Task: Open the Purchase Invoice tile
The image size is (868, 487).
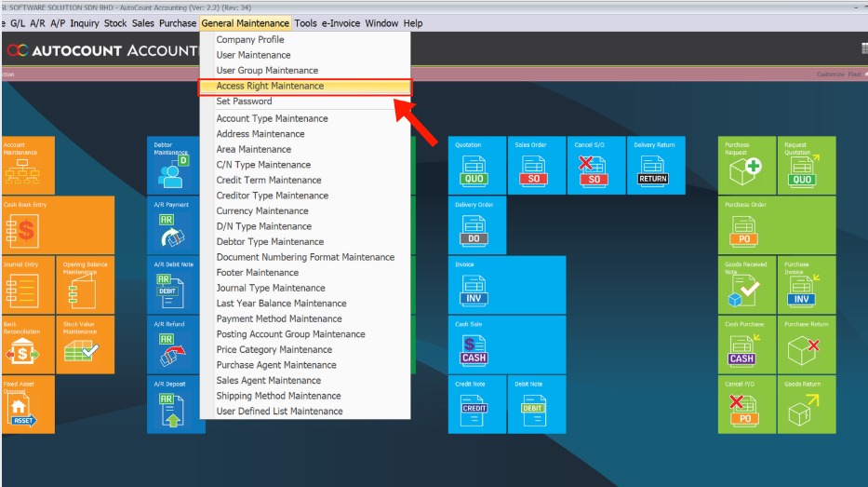Action: point(807,285)
